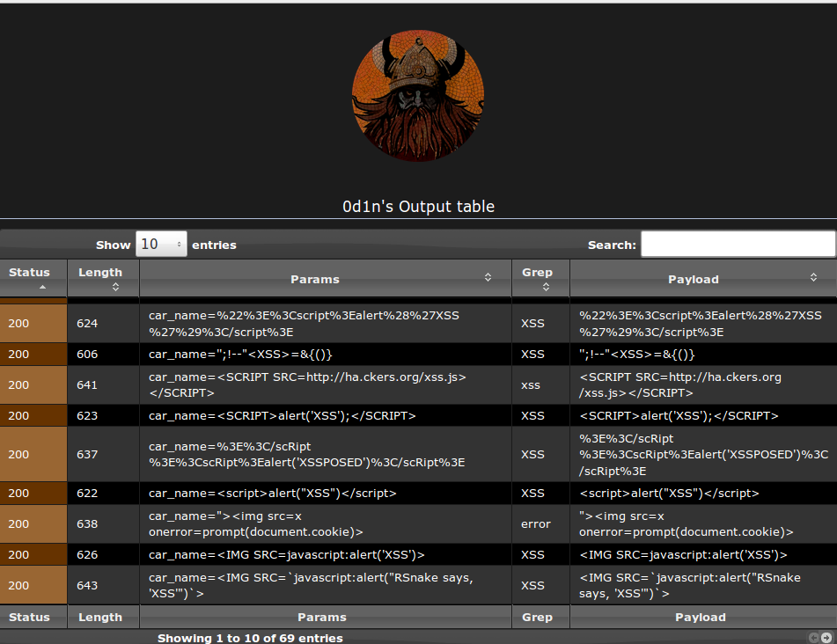The image size is (837, 644).
Task: Click footer Payload column label
Action: (701, 618)
